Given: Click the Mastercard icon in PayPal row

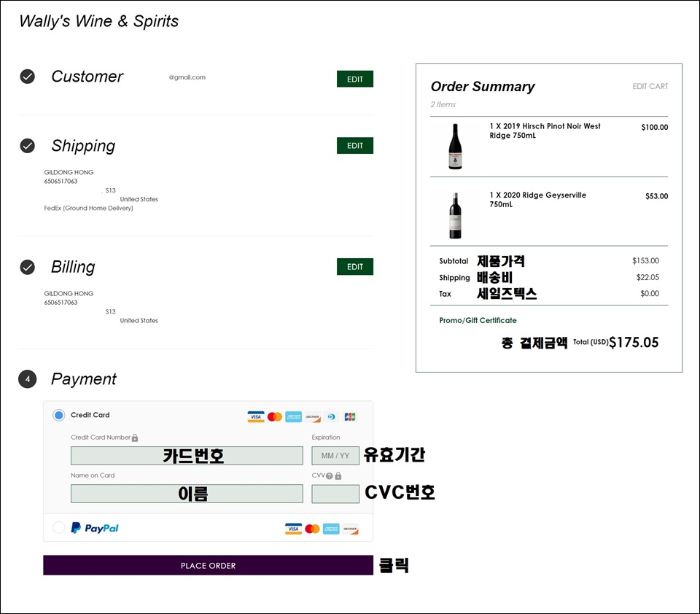Looking at the screenshot, I should 312,529.
